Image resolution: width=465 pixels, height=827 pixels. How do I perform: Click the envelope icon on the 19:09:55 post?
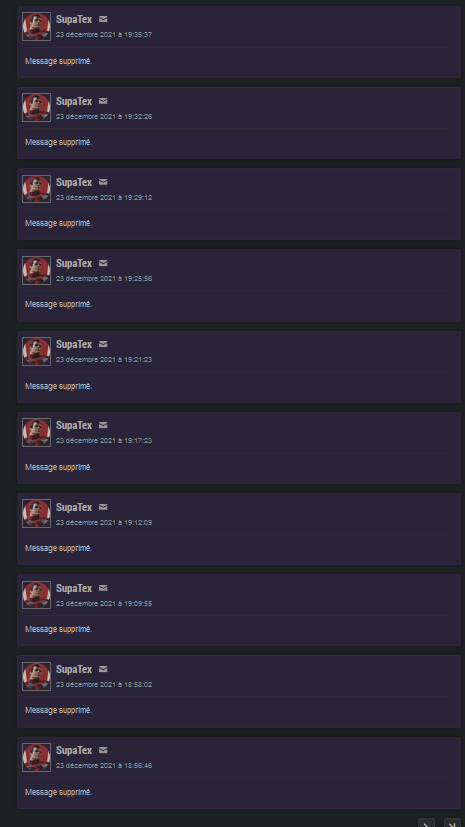(103, 588)
